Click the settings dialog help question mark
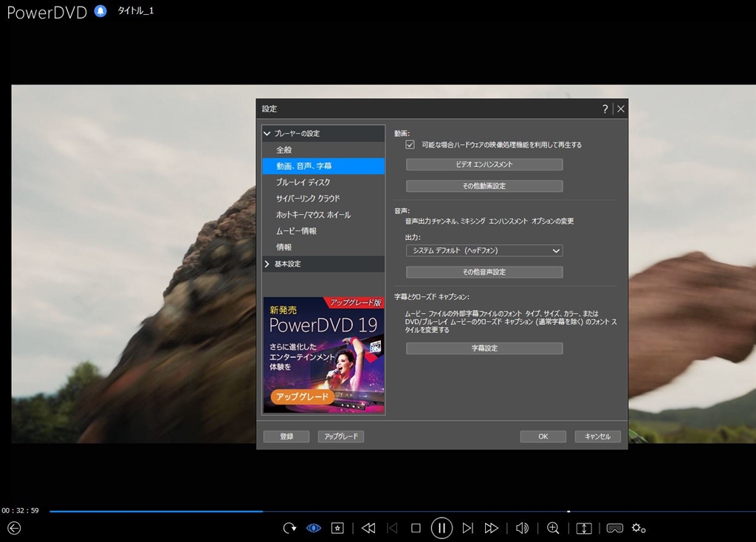756x542 pixels. click(605, 109)
